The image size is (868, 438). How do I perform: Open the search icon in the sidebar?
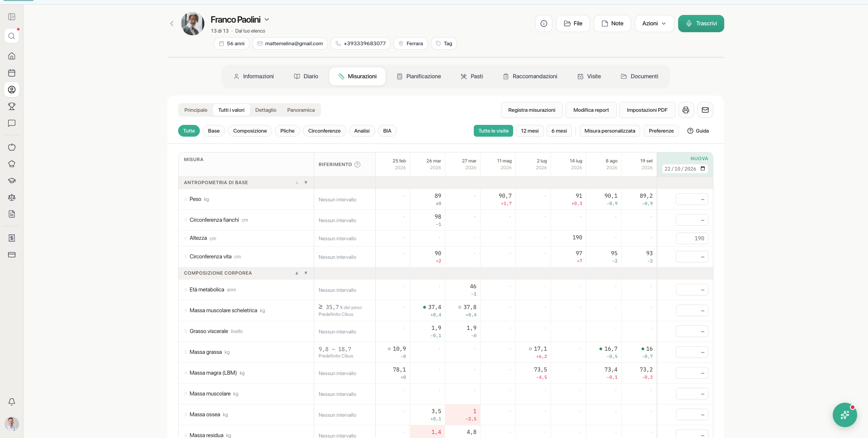(x=12, y=36)
